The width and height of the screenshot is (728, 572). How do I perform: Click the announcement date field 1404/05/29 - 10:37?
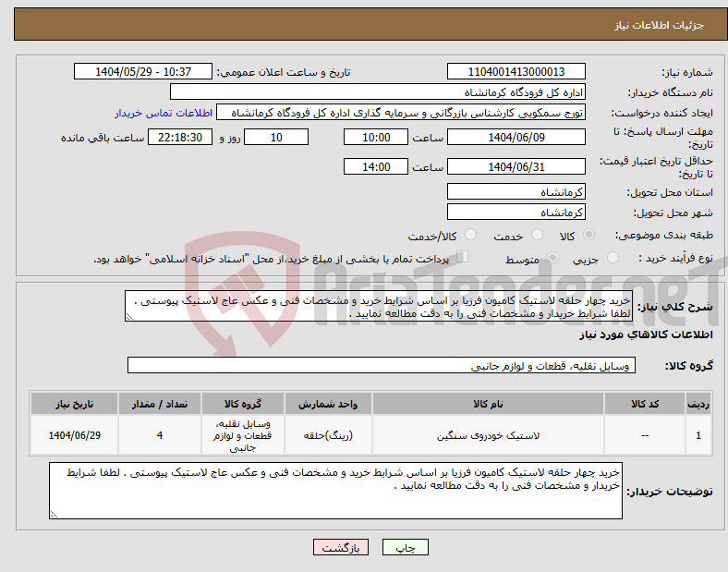[143, 71]
